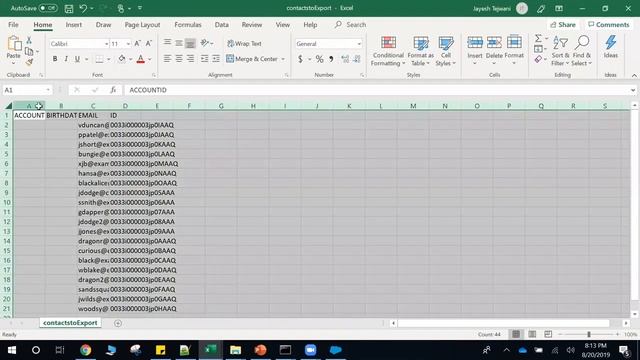Toggle AutoSave switch

point(48,8)
